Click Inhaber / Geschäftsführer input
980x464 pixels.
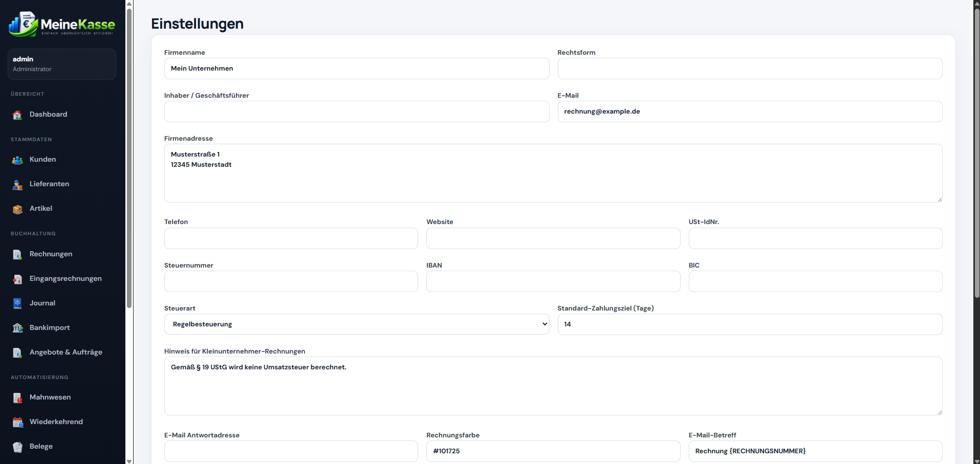pos(357,112)
